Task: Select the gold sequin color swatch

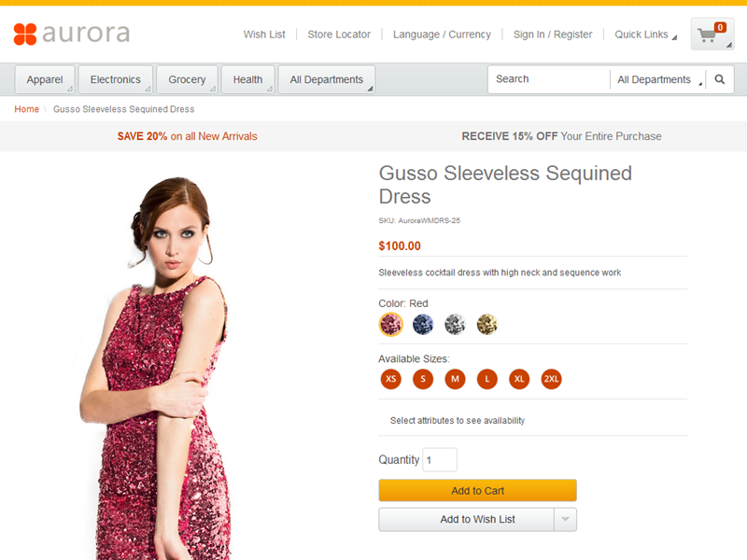Action: 486,324
